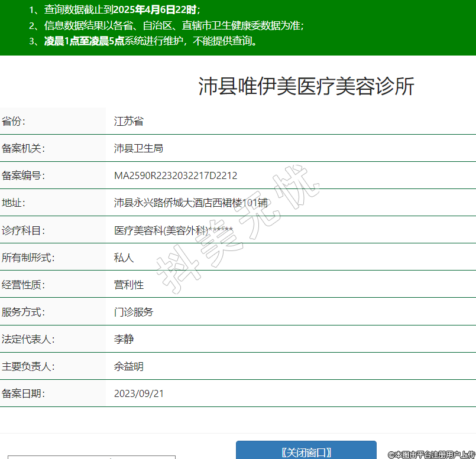
Task: Click the 法定代表人 row label
Action: tap(28, 339)
